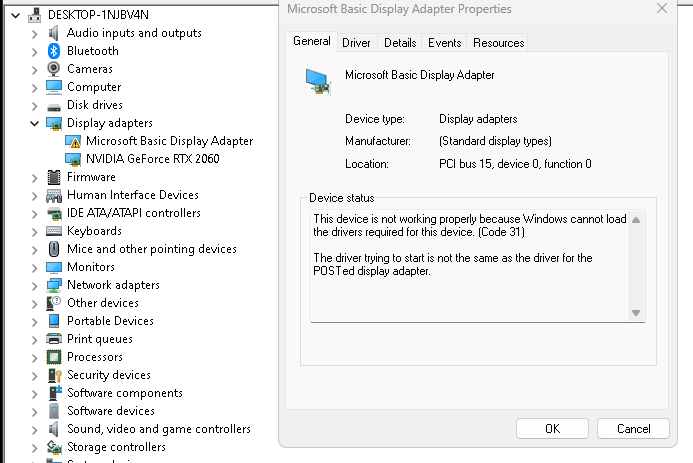Click the Display adapters category icon

[54, 123]
